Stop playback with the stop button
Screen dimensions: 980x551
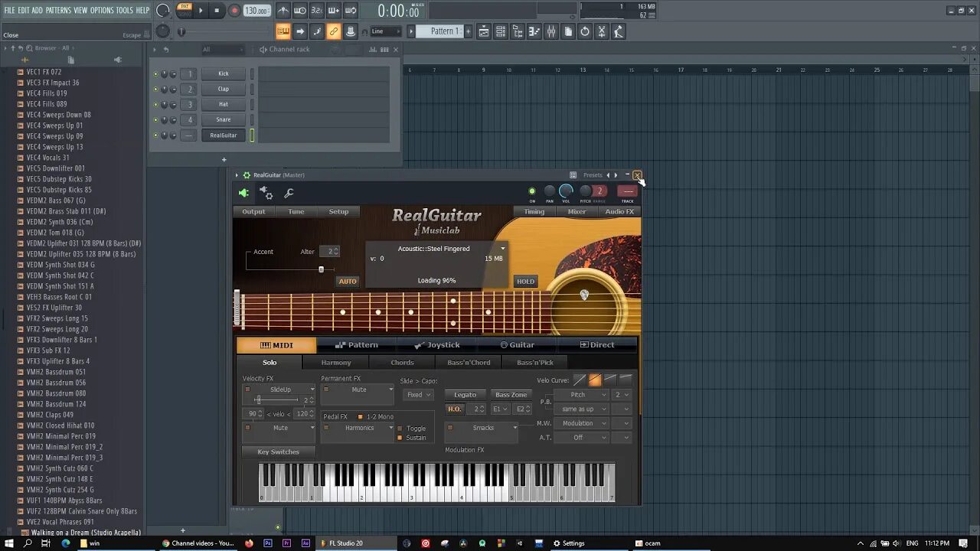coord(217,11)
